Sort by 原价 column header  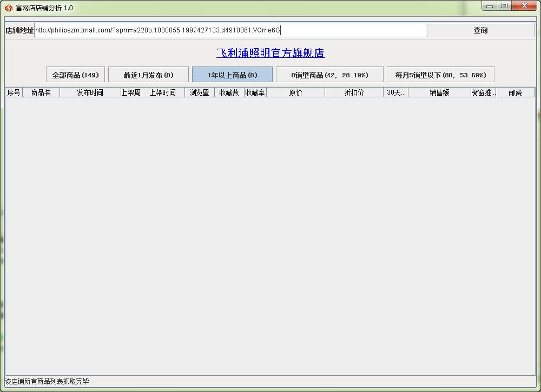pyautogui.click(x=295, y=92)
